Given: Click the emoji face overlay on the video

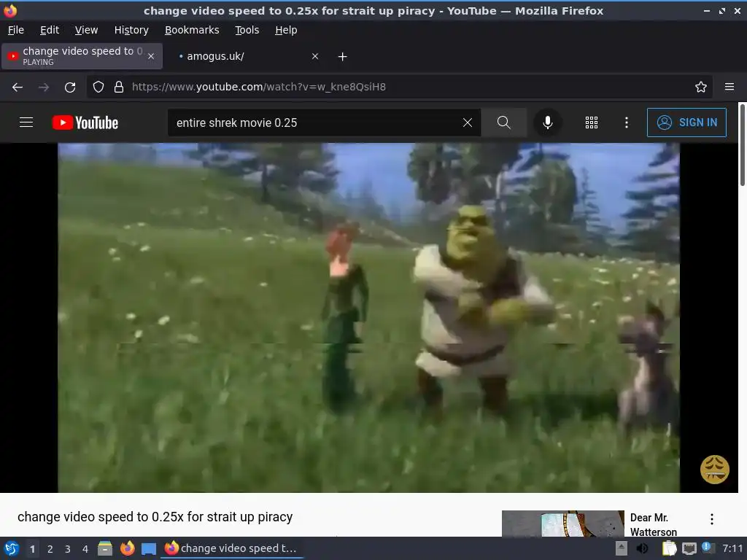Looking at the screenshot, I should click(x=714, y=469).
